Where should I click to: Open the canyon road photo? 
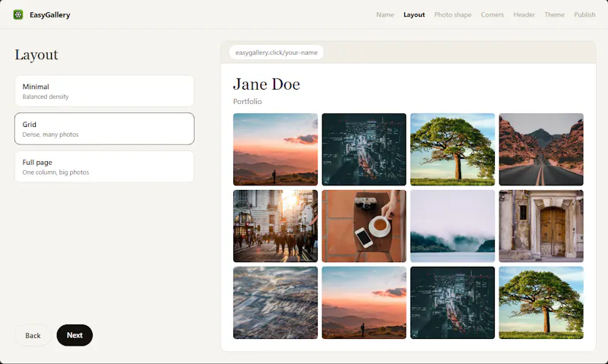541,149
